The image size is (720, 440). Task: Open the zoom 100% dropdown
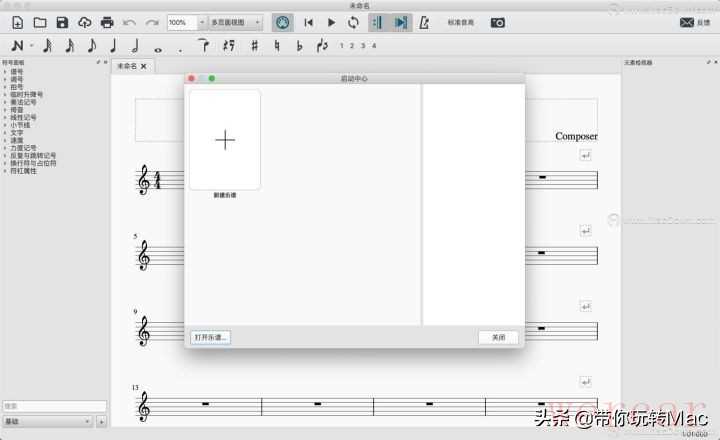click(187, 22)
